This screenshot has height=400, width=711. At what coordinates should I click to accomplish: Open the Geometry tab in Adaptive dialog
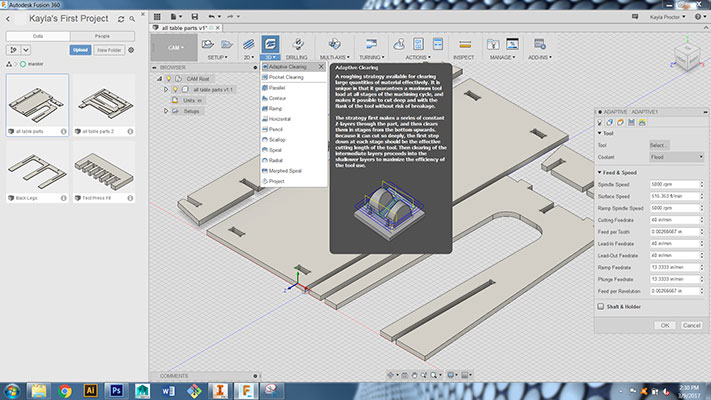610,122
